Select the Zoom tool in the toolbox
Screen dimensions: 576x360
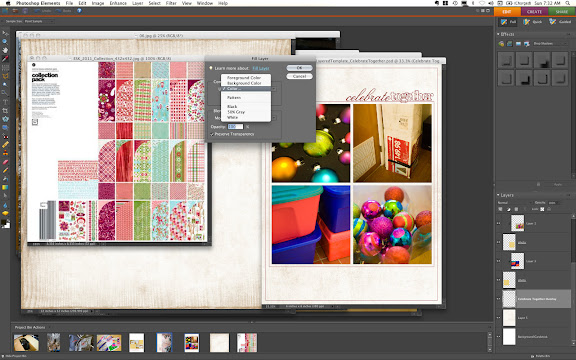coord(6,42)
